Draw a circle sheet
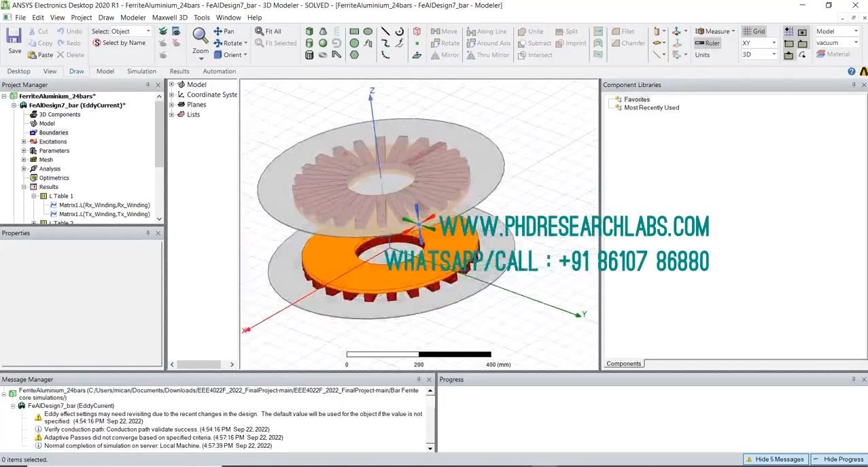Screen dimensions: 868x467 (x=354, y=44)
